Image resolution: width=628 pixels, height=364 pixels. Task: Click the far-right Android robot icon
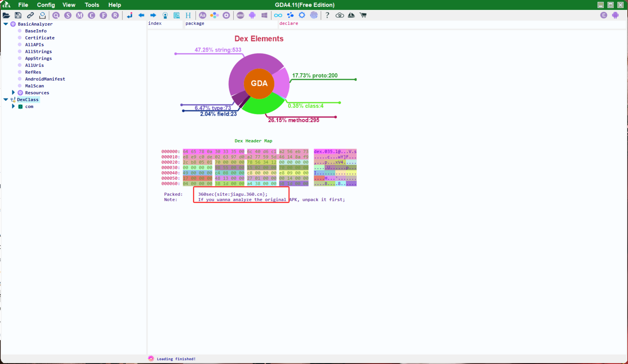pyautogui.click(x=615, y=15)
